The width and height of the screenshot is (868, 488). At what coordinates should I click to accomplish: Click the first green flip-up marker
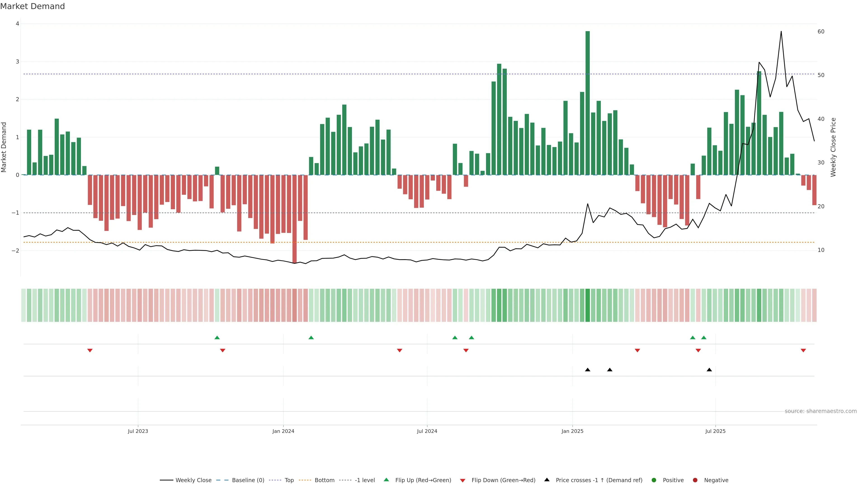pos(217,338)
